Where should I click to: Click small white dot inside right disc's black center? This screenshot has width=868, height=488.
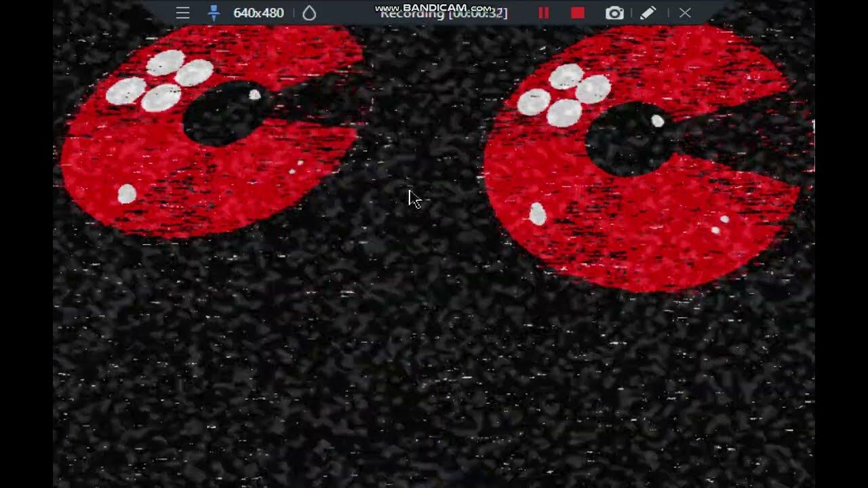[657, 121]
